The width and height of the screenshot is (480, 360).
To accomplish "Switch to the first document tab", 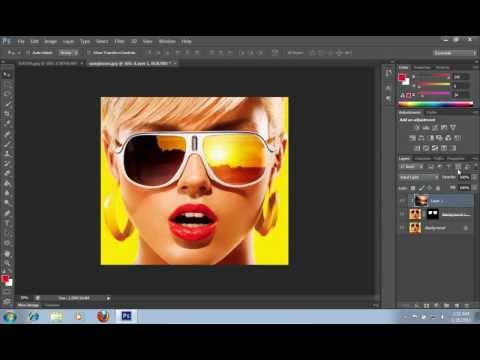I will click(x=48, y=63).
